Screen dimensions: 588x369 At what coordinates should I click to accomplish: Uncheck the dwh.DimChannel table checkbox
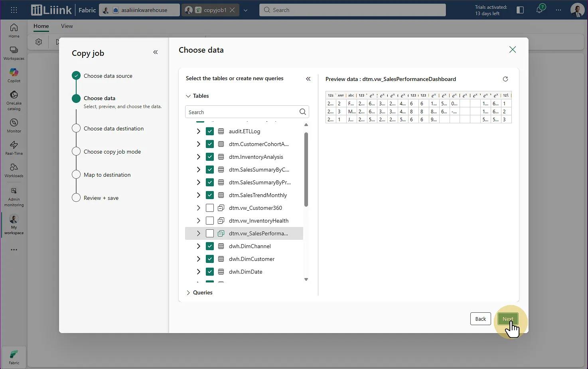[210, 246]
